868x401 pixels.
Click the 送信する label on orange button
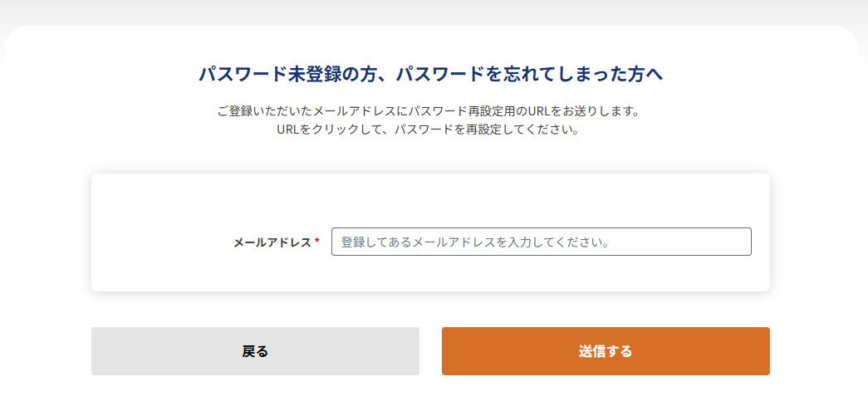[606, 352]
